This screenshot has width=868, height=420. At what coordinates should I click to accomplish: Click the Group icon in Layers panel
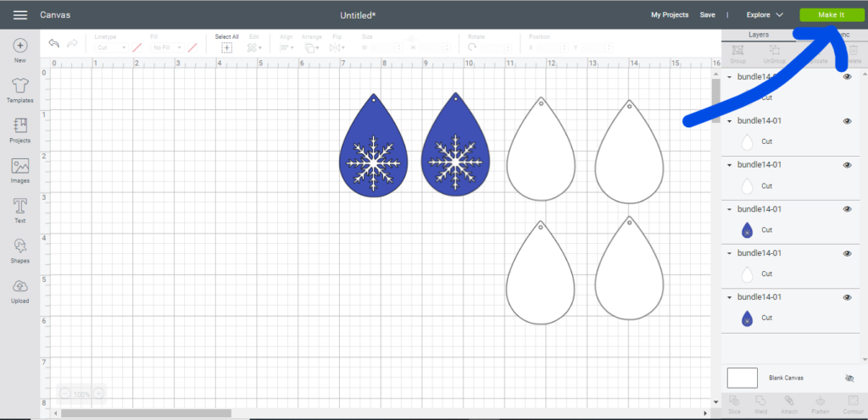coord(737,49)
